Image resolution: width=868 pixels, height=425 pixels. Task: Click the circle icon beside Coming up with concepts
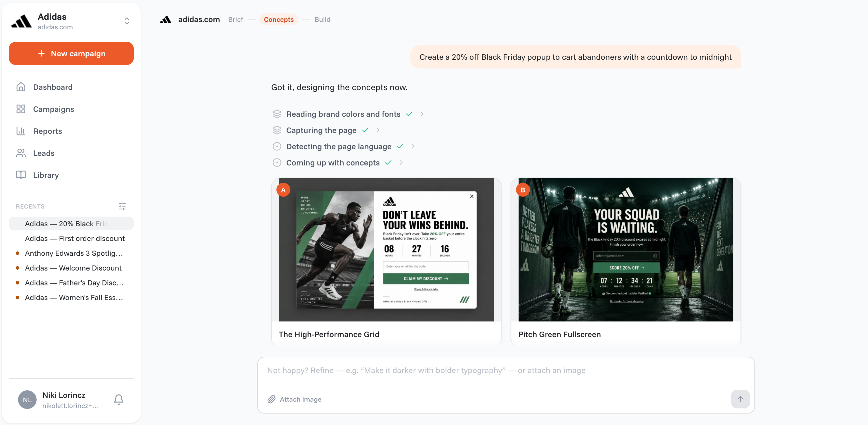tap(277, 163)
